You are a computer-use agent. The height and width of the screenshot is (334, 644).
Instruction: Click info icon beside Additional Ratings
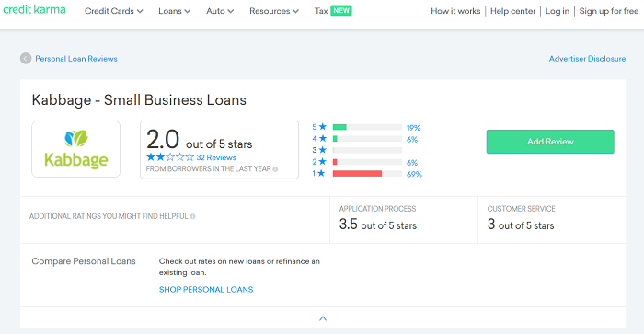pyautogui.click(x=192, y=216)
